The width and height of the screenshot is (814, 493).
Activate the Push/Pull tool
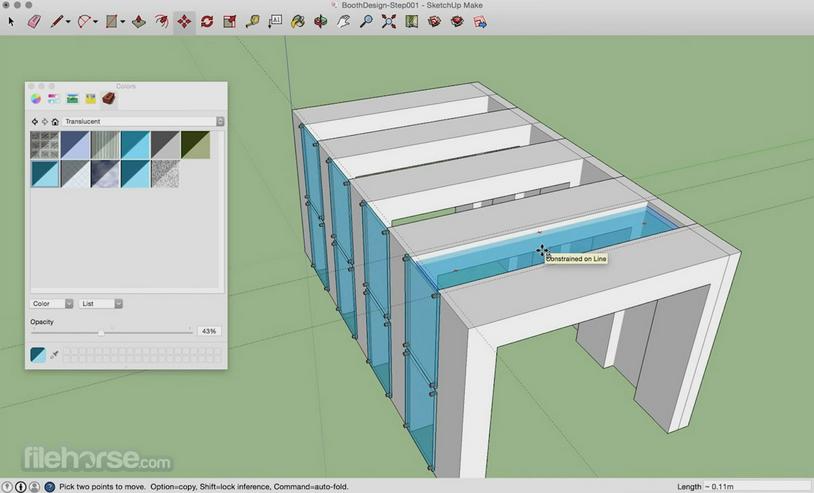click(139, 22)
